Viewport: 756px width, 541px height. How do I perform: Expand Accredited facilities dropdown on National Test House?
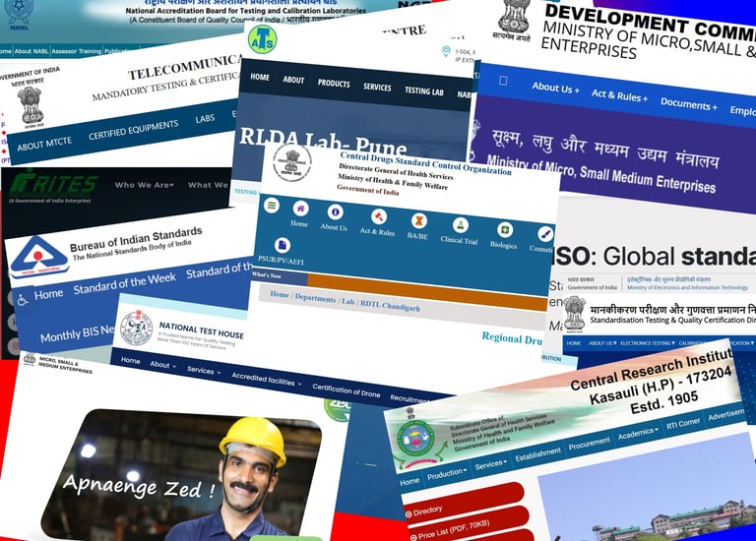pyautogui.click(x=267, y=379)
